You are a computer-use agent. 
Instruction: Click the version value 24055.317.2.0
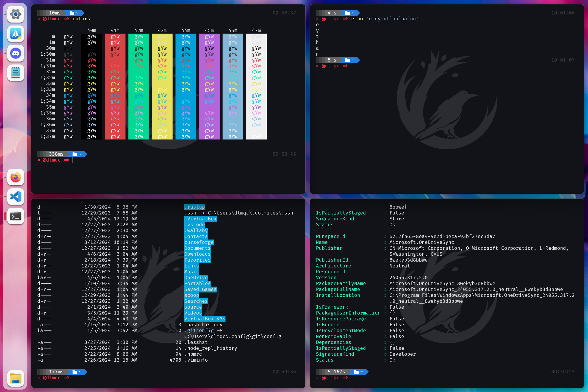(408, 278)
